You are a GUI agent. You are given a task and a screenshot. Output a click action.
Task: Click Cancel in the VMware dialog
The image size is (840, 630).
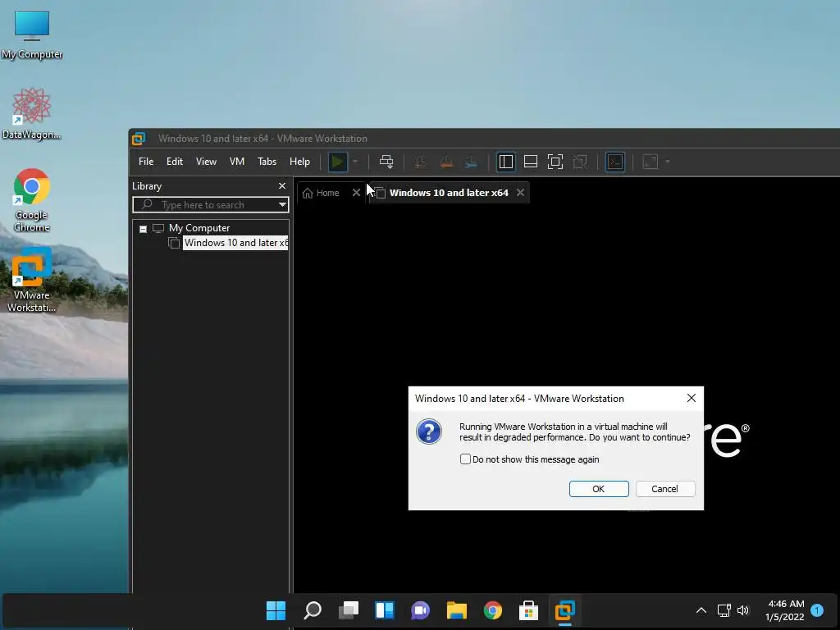click(x=664, y=489)
